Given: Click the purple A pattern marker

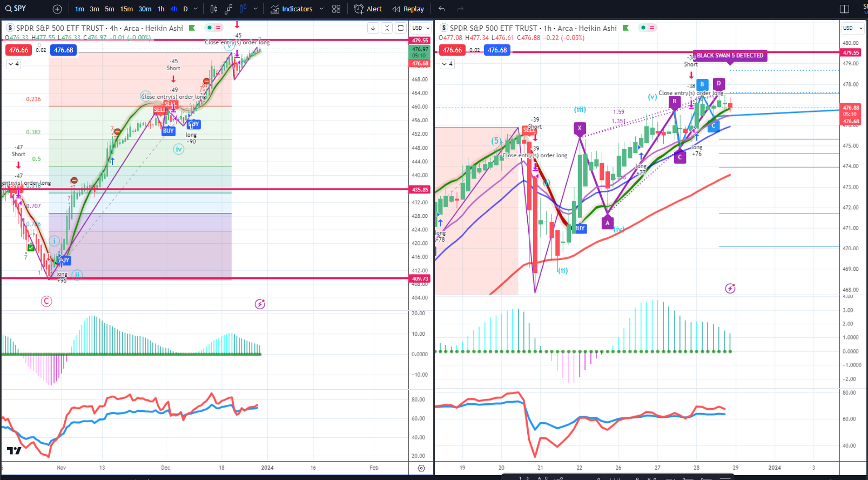Looking at the screenshot, I should [607, 223].
